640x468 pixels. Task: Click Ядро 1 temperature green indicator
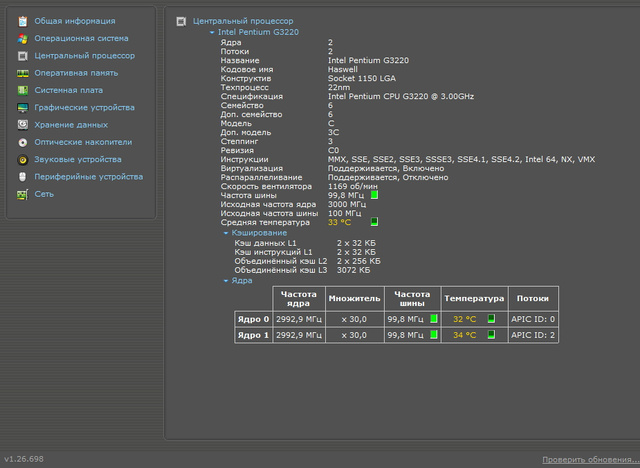coord(491,335)
